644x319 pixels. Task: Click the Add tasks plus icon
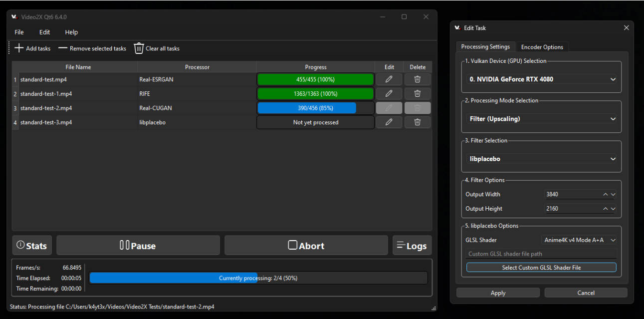pyautogui.click(x=19, y=48)
